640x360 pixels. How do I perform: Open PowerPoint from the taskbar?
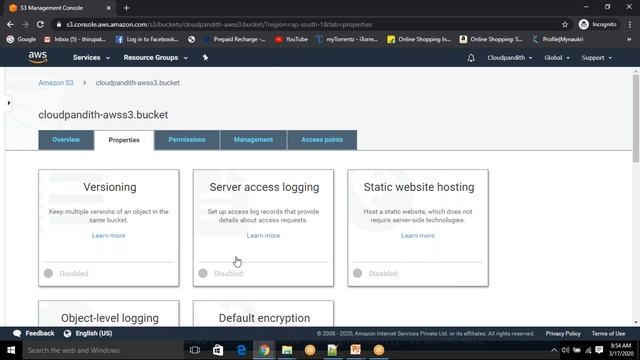pos(356,350)
